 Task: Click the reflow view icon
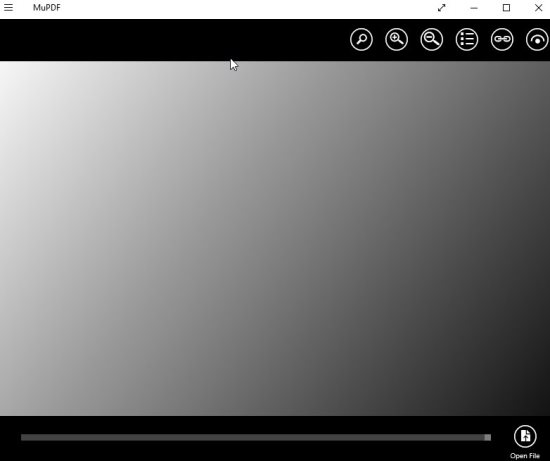537,39
